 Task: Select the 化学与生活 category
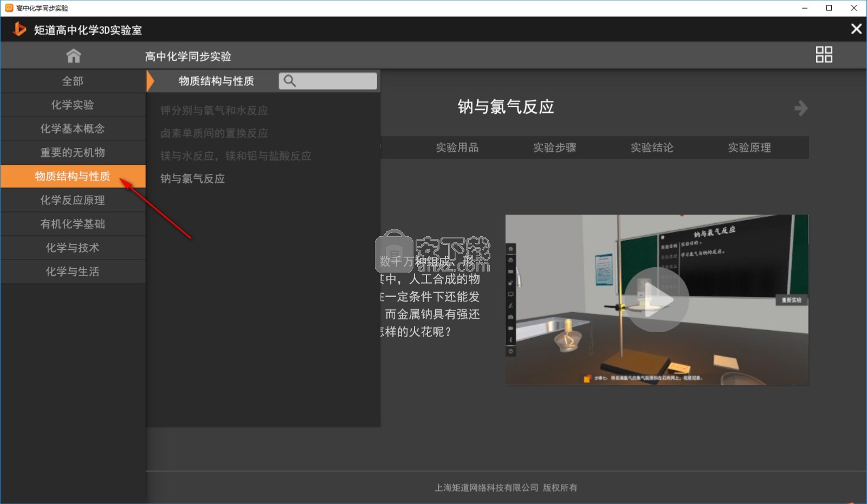coord(73,272)
